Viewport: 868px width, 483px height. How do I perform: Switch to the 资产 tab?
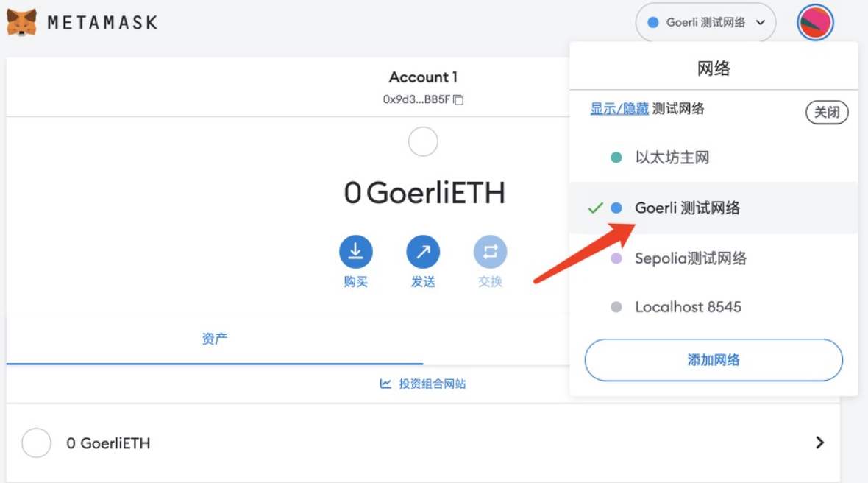tap(215, 339)
